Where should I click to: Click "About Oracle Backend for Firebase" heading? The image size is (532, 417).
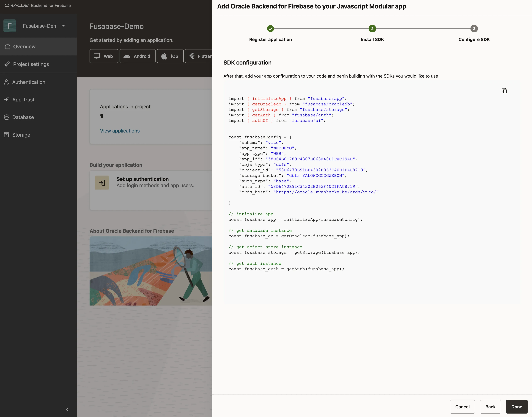(132, 231)
